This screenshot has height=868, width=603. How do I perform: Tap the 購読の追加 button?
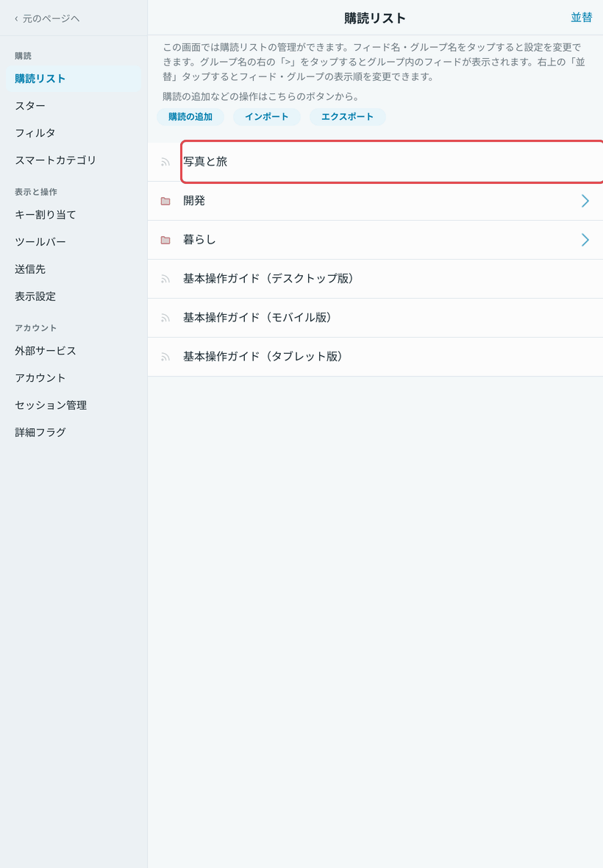(190, 117)
